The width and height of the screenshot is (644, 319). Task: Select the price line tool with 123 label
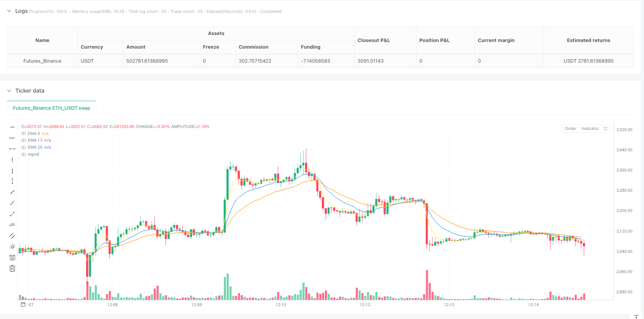[12, 224]
